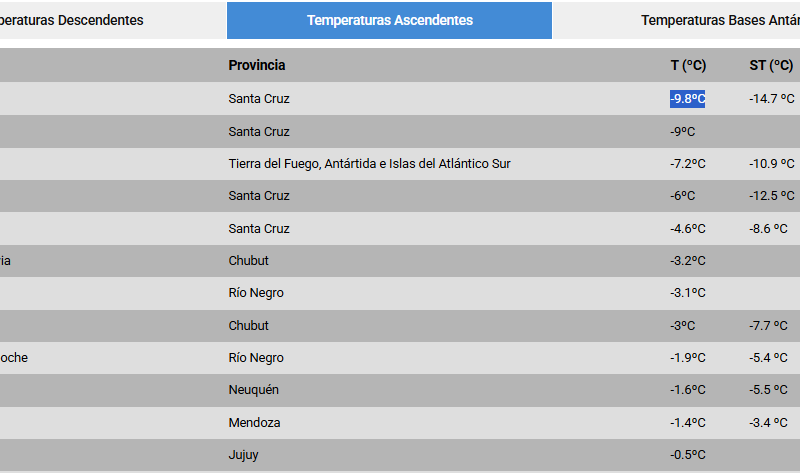The image size is (800, 473).
Task: Click the -3.2ºC temperature value
Action: pos(688,261)
